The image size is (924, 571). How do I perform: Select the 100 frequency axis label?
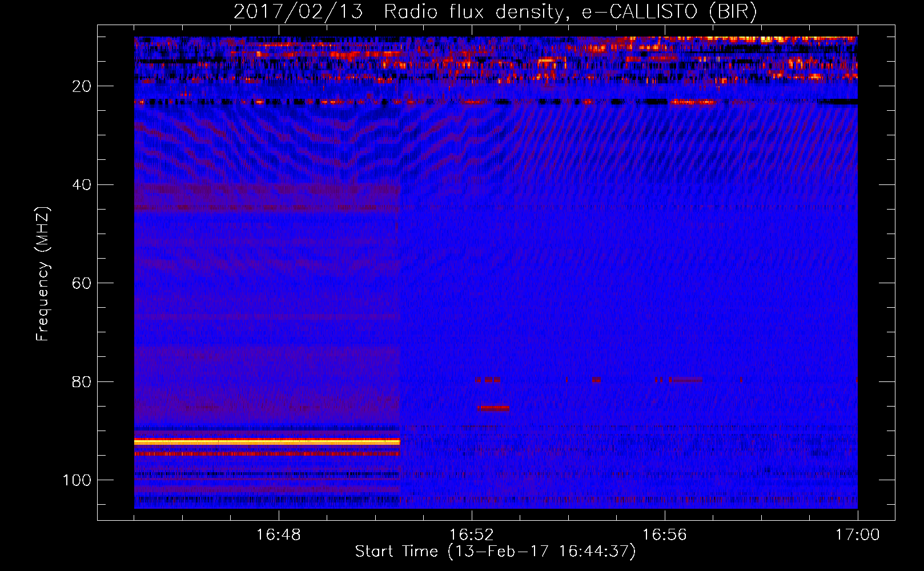click(77, 480)
